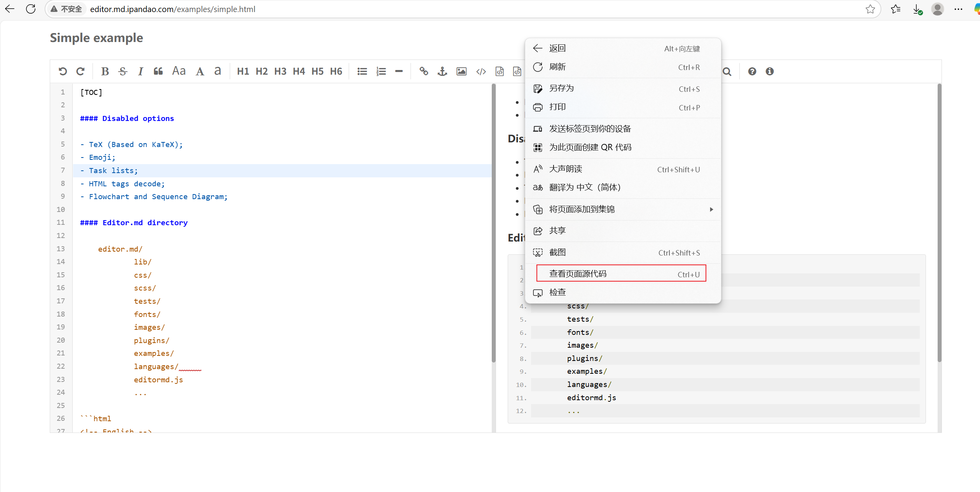
Task: Click the undo icon in editor toolbar
Action: 63,71
